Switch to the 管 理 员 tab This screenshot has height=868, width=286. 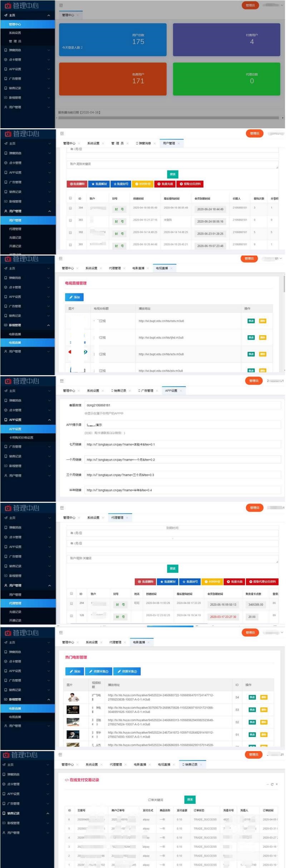point(117,144)
